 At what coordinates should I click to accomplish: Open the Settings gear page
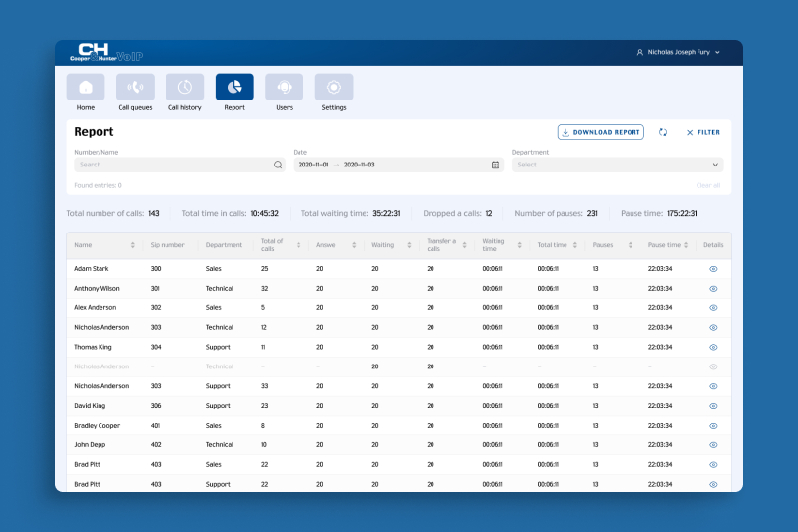click(334, 88)
